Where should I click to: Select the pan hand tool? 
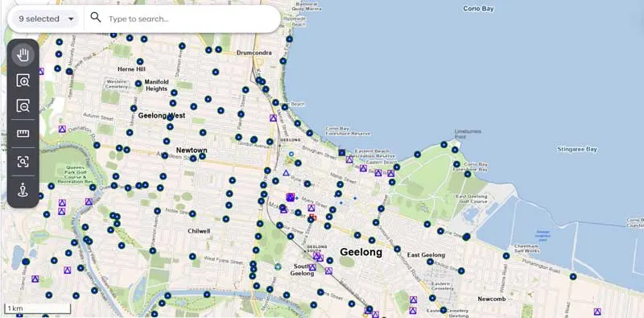(23, 55)
